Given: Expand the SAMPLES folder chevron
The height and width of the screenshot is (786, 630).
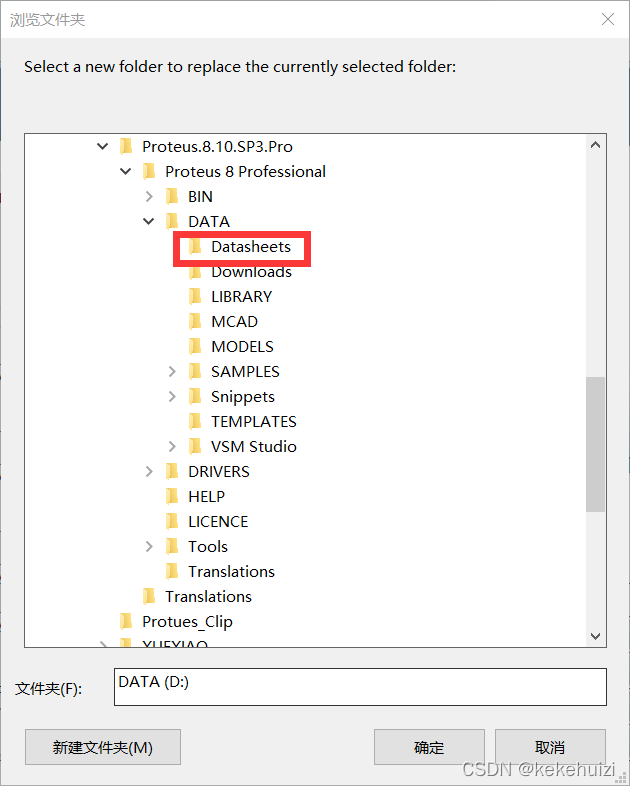Looking at the screenshot, I should [x=172, y=371].
